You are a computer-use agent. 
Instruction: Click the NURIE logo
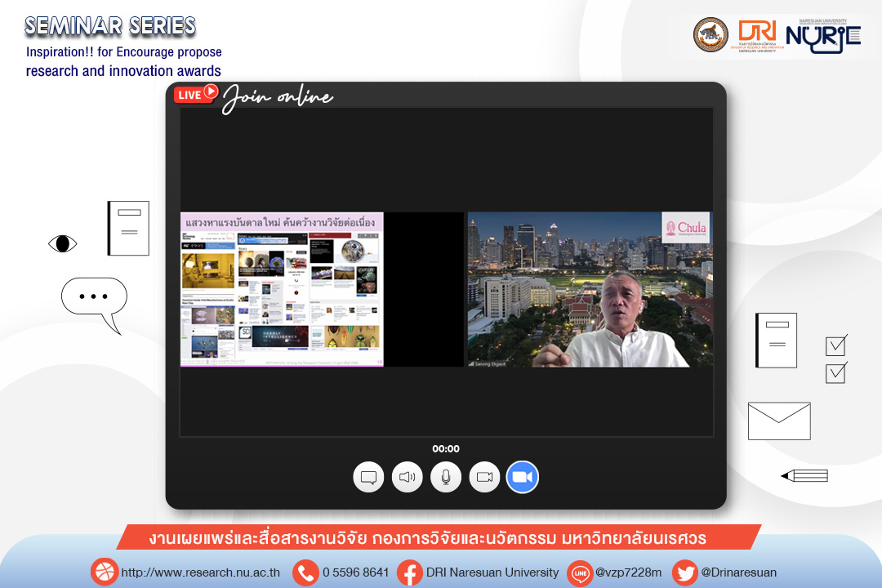click(823, 37)
